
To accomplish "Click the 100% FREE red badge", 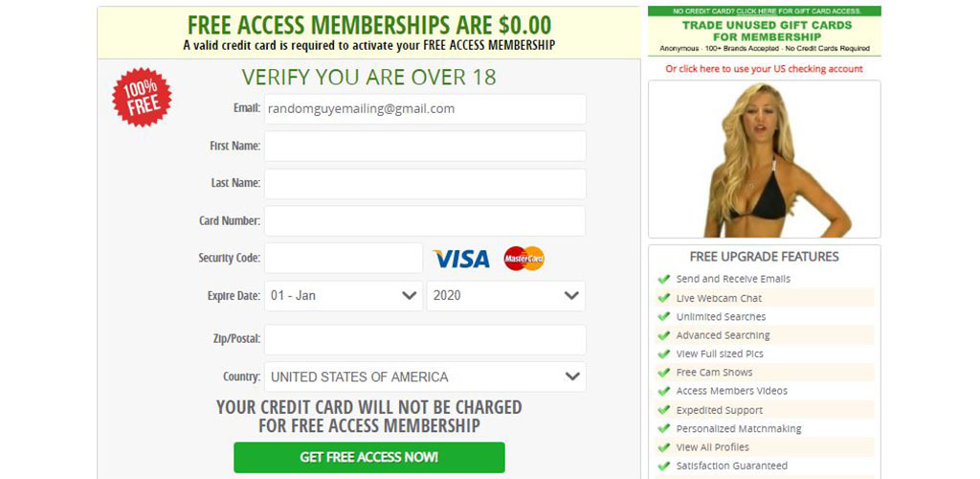I will pos(143,98).
